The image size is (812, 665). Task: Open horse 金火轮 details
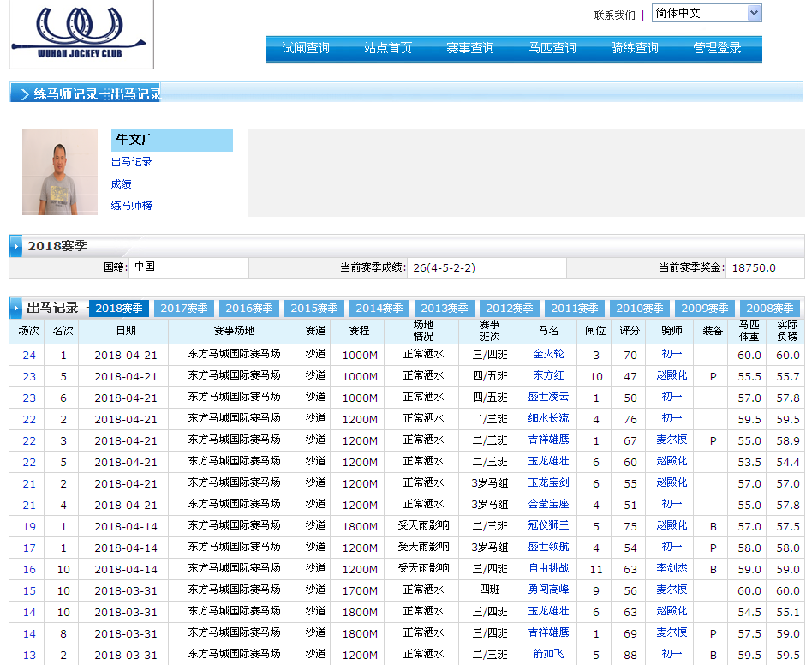tap(548, 354)
